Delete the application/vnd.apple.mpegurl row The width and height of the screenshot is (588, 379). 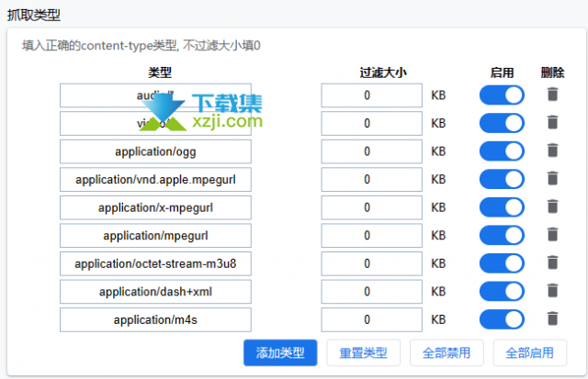click(552, 179)
